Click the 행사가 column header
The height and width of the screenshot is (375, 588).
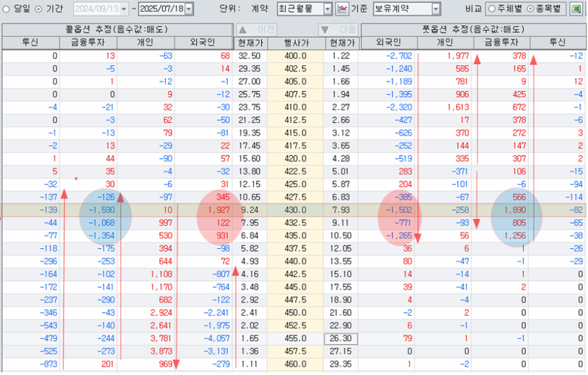(x=295, y=43)
